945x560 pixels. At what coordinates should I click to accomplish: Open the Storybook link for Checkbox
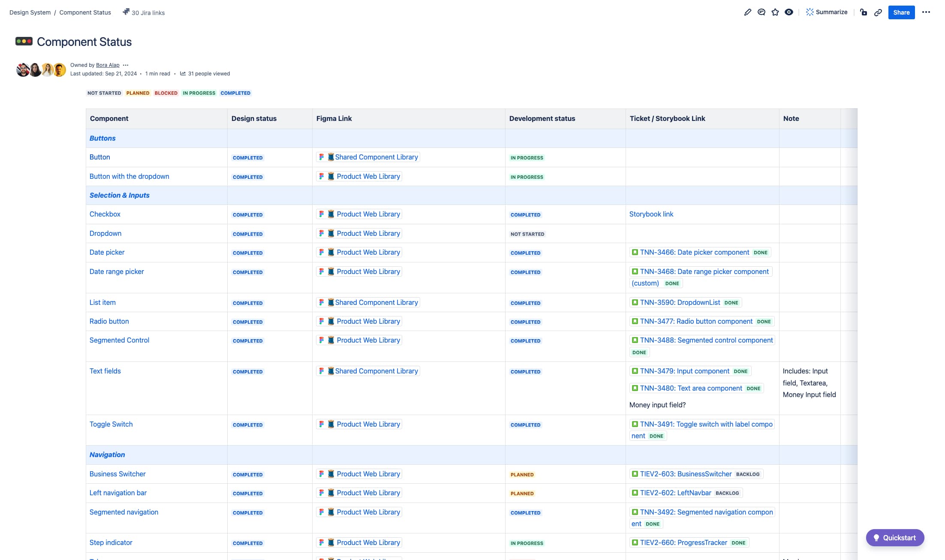coord(651,214)
